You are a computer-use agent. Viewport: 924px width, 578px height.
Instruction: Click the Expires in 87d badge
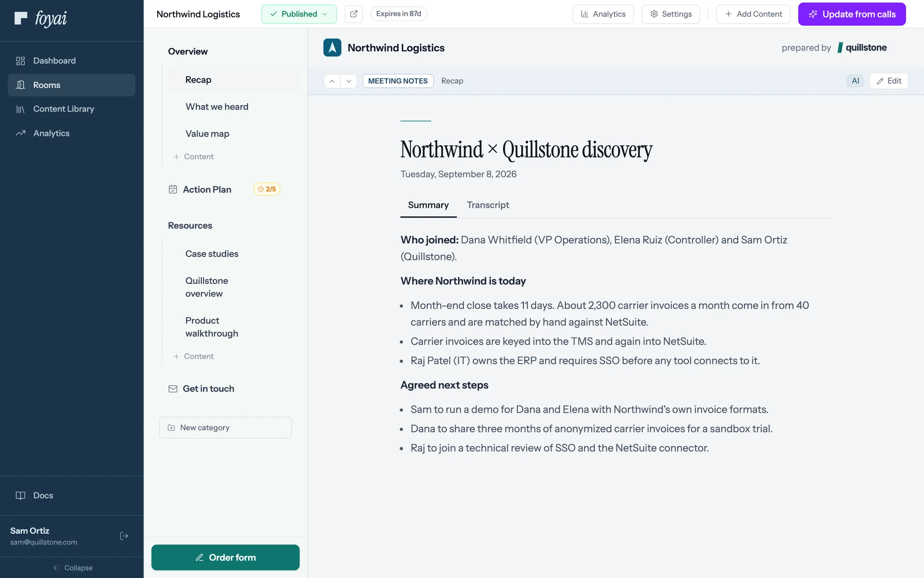[398, 14]
